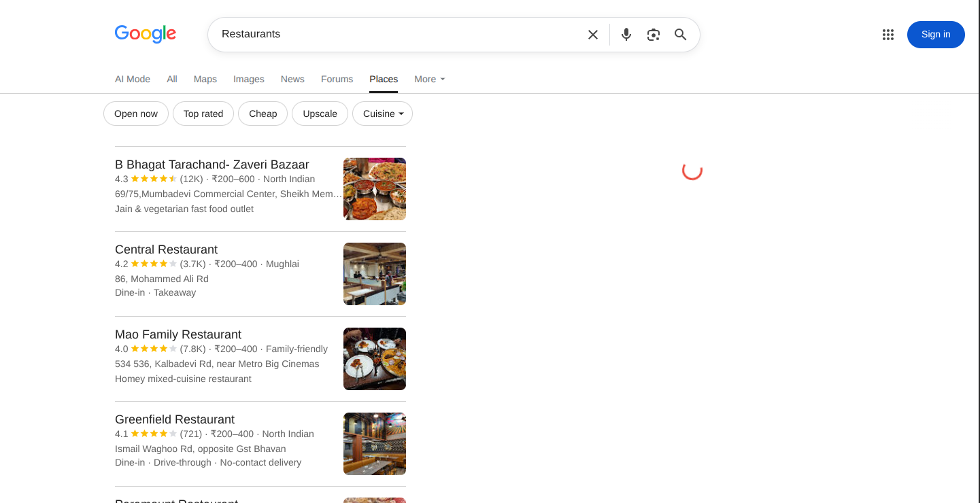Click the Sign in button

[x=936, y=35]
